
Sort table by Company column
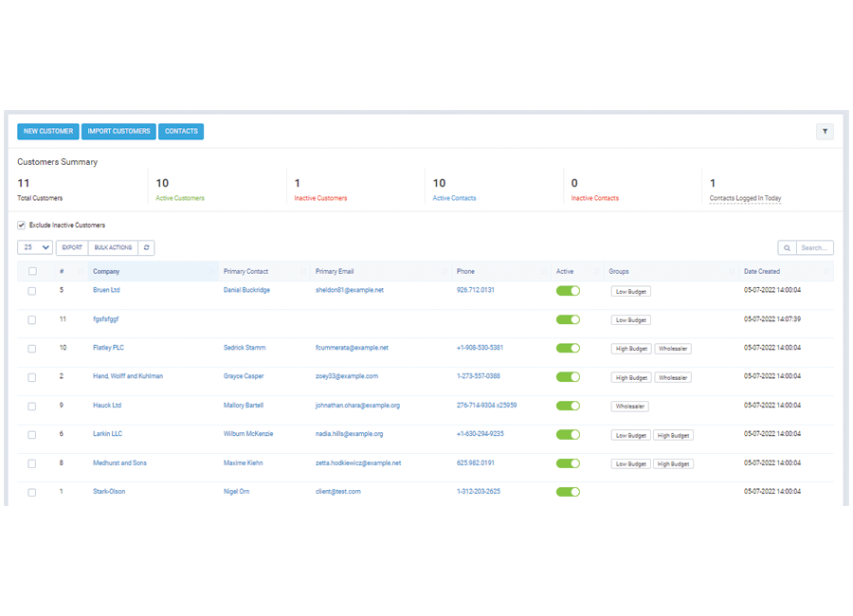[106, 272]
